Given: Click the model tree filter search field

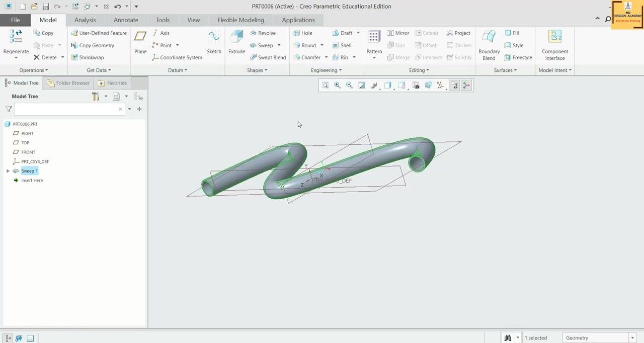Looking at the screenshot, I should pyautogui.click(x=69, y=109).
